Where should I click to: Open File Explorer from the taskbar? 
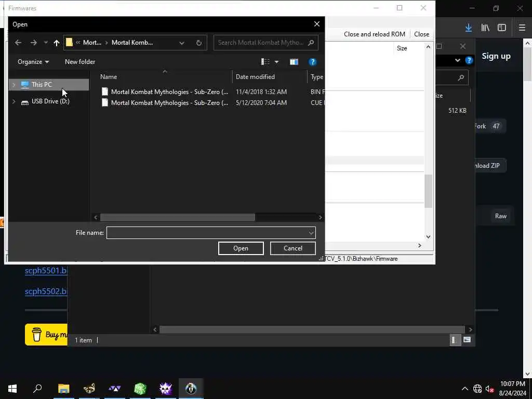tap(63, 389)
